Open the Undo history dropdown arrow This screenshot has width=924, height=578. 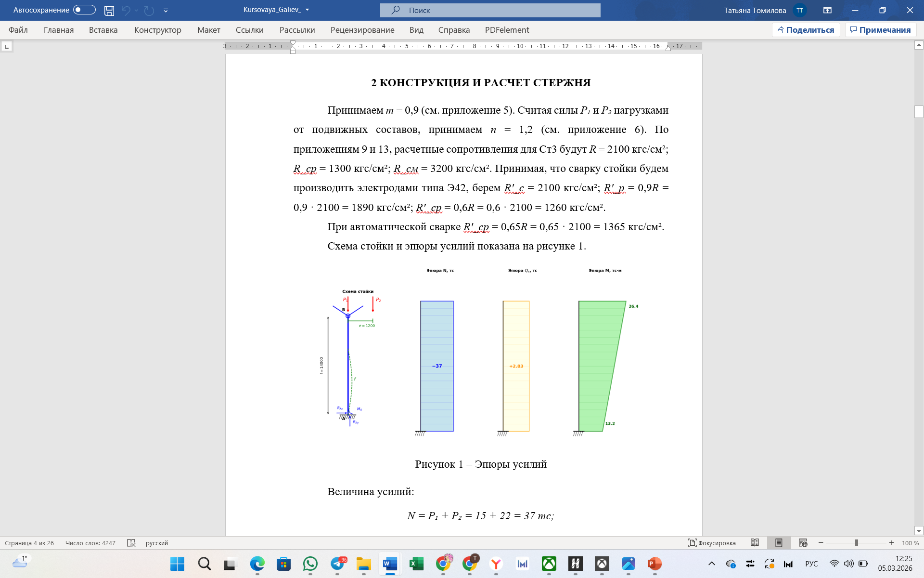click(137, 10)
